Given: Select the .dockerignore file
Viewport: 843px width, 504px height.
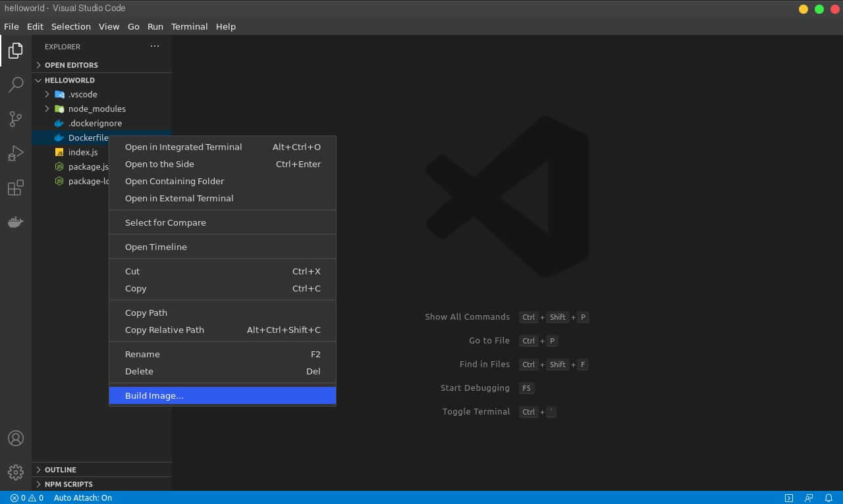Looking at the screenshot, I should click(102, 123).
